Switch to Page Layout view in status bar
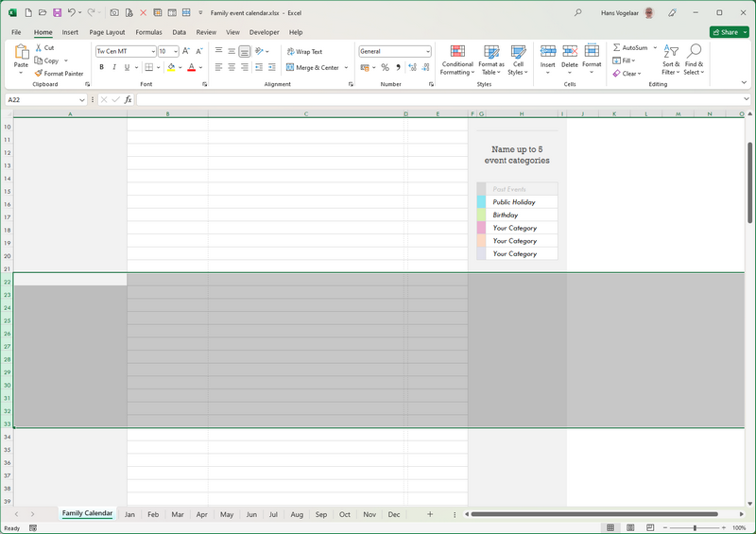This screenshot has width=756, height=534. pyautogui.click(x=630, y=527)
